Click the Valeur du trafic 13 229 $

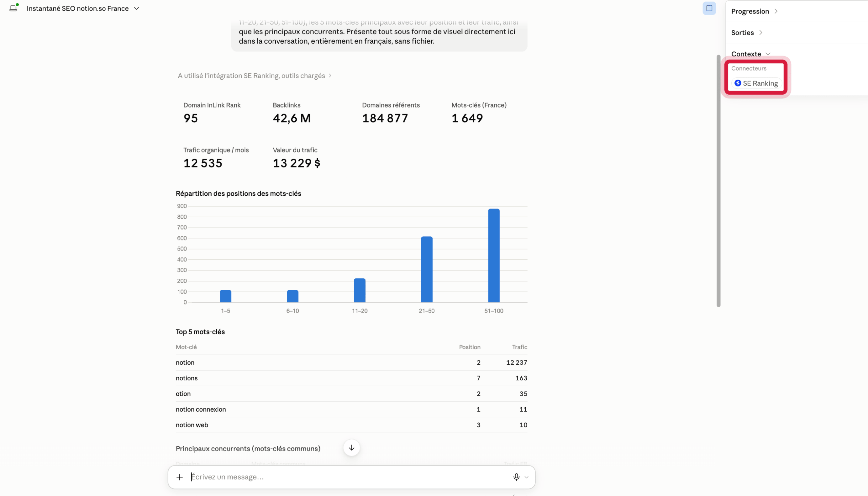coord(296,163)
